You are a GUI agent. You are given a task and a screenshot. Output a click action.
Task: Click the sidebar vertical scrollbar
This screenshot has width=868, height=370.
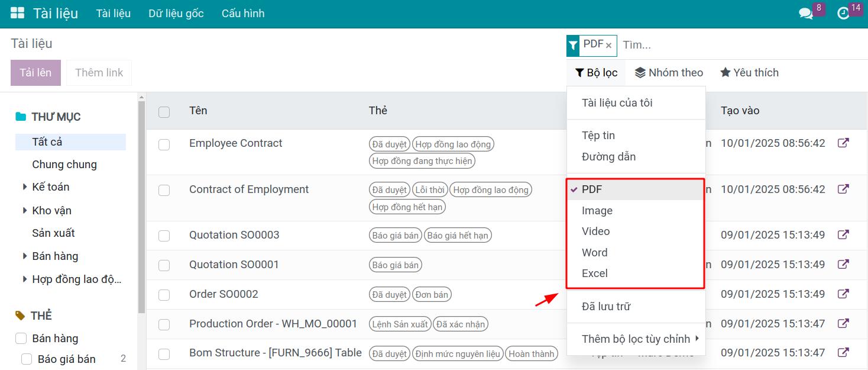(x=141, y=207)
